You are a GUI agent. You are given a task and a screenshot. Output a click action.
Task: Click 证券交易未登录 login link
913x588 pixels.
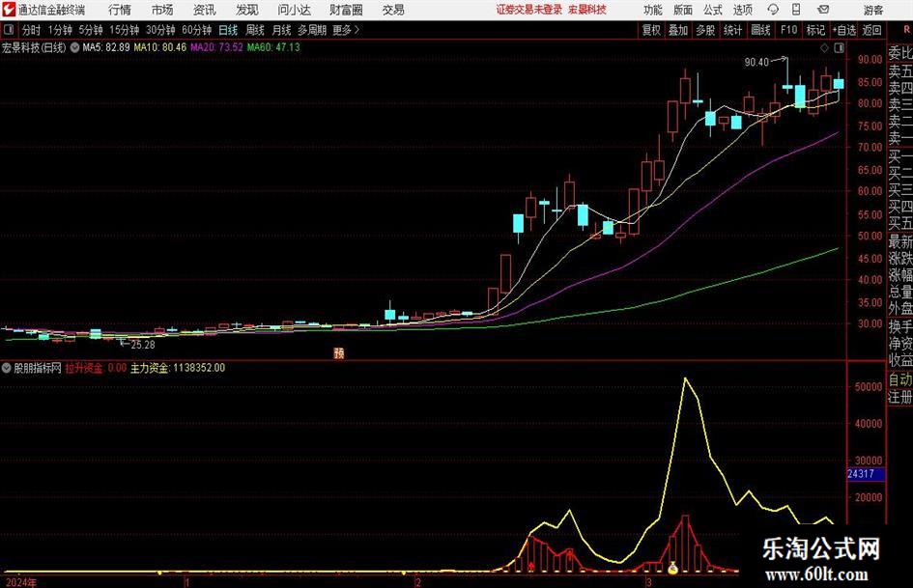click(x=529, y=10)
